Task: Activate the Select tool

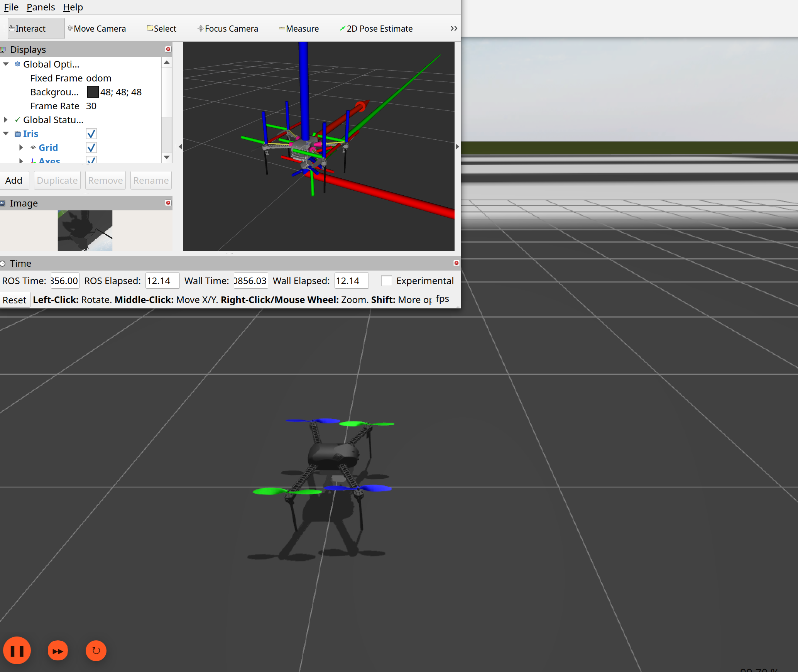Action: pyautogui.click(x=161, y=29)
